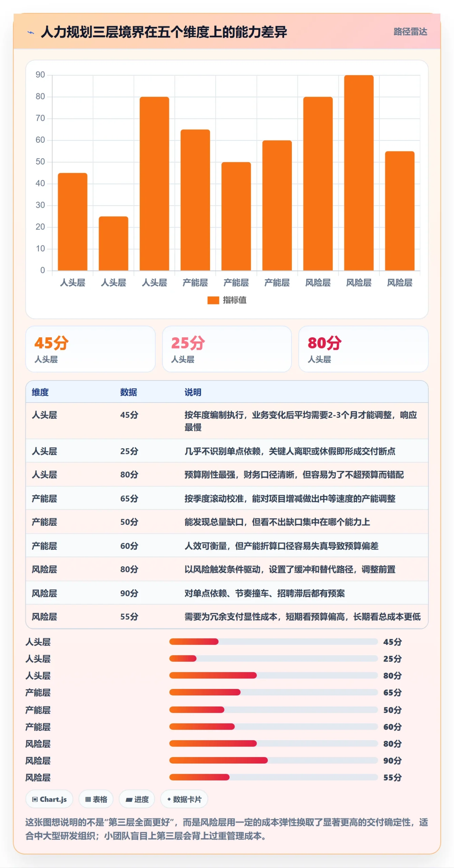Click table cell 65分

(129, 498)
